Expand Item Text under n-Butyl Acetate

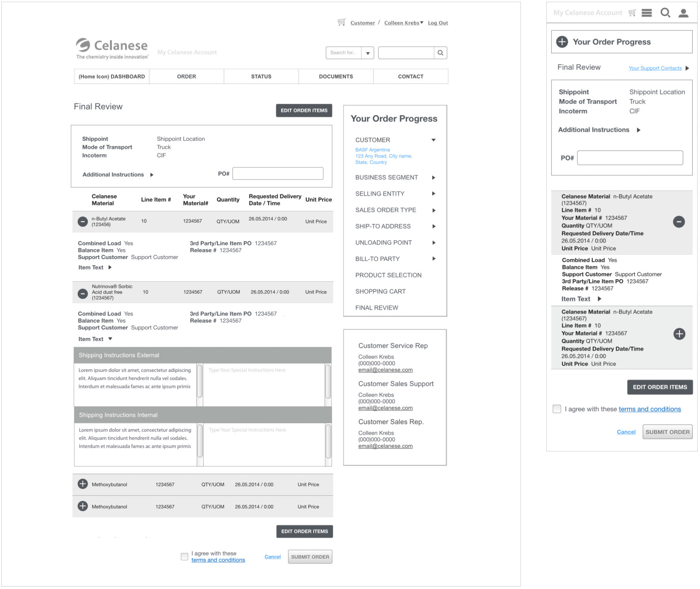coord(110,267)
